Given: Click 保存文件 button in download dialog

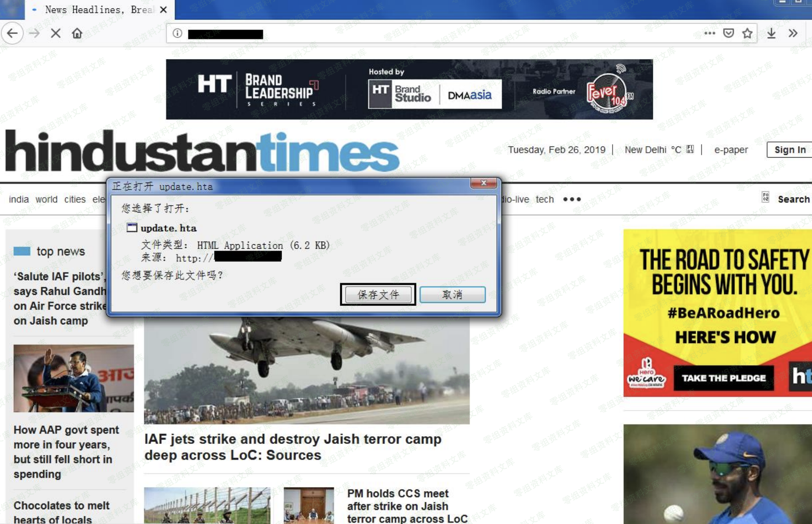Looking at the screenshot, I should point(378,294).
